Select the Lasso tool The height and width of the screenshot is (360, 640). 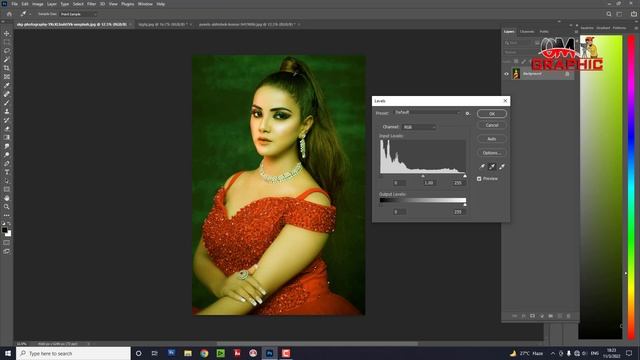tap(7, 51)
